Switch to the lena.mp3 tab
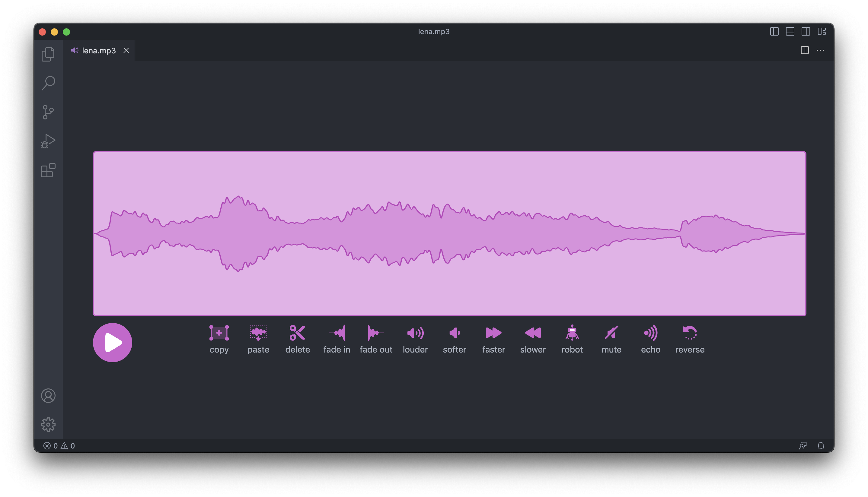The height and width of the screenshot is (497, 868). coord(99,51)
